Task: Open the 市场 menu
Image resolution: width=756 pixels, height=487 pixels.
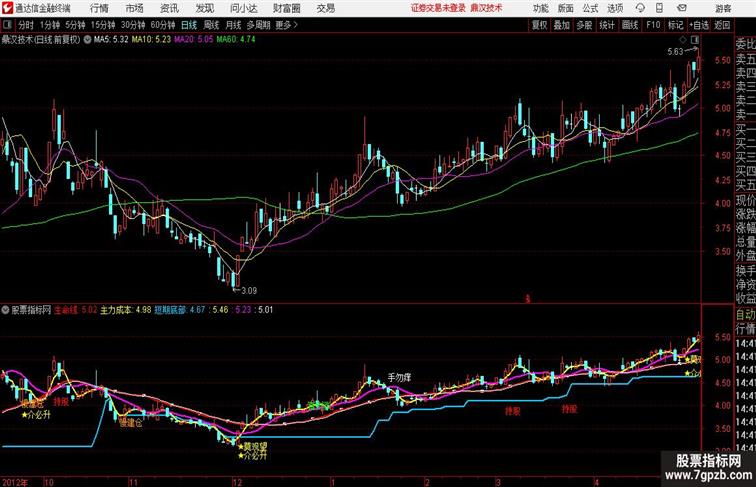Action: 135,8
